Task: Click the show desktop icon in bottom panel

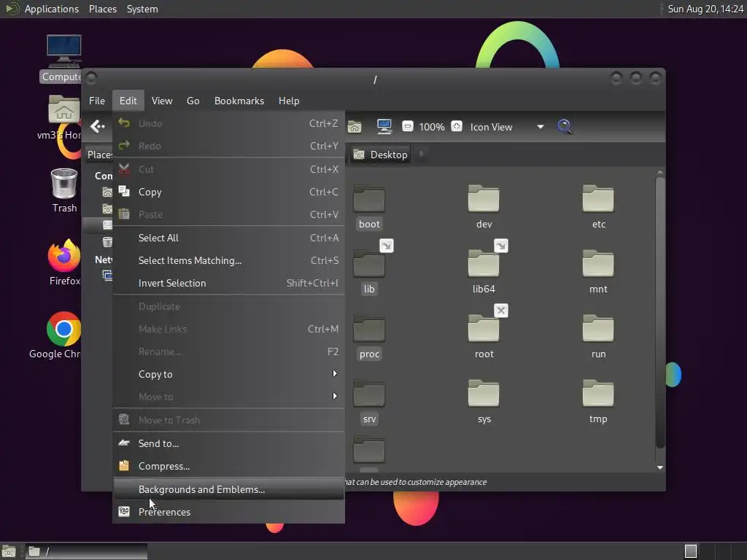Action: coord(9,551)
